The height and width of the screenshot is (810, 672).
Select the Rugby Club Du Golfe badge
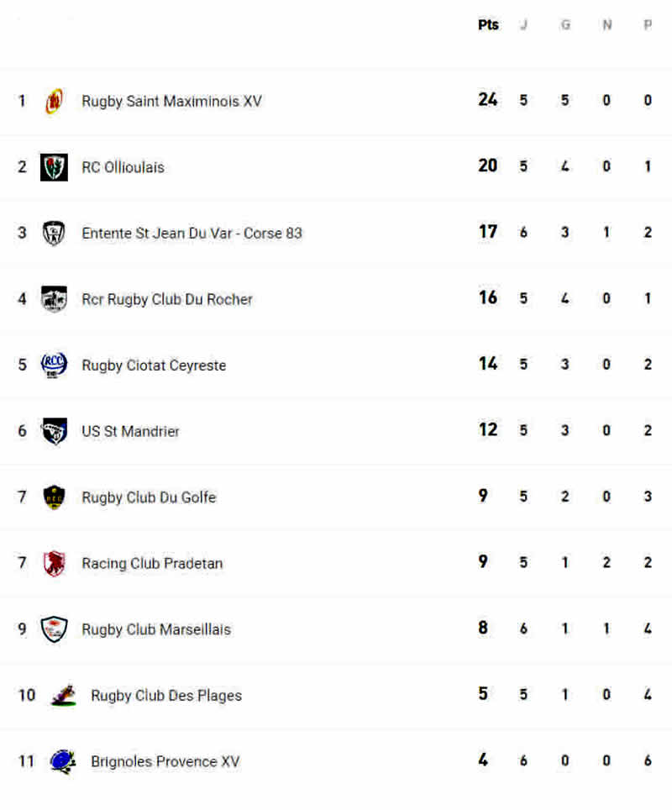[55, 497]
